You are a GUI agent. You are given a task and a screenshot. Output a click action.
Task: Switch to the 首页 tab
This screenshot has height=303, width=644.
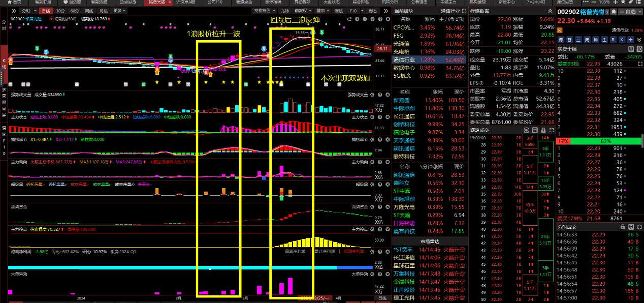(15, 2)
